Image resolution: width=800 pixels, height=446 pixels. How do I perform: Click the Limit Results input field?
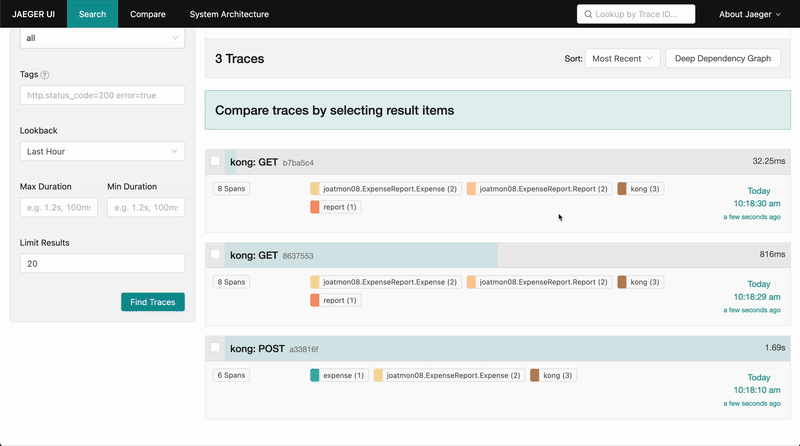(x=102, y=264)
